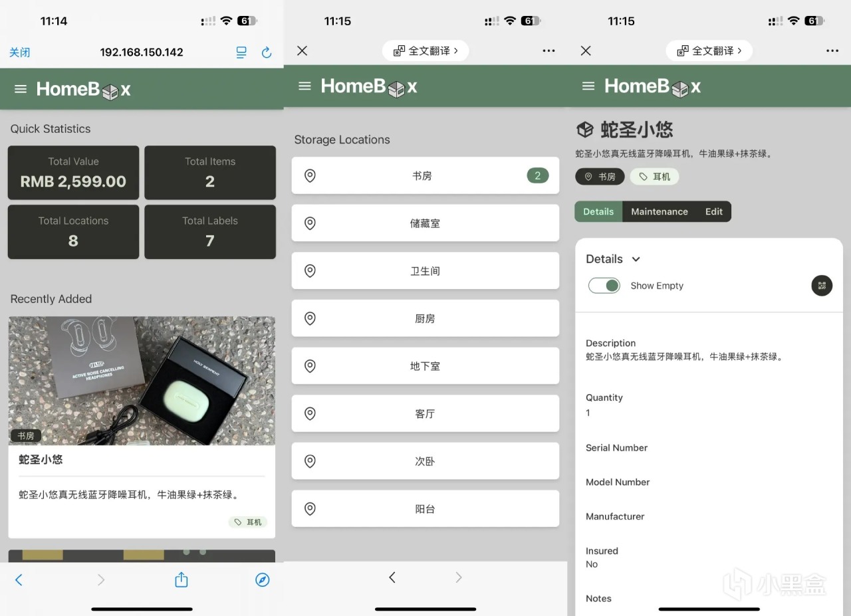The image size is (851, 616).
Task: Open hamburger menu on Quick Statistics screen
Action: coord(21,89)
